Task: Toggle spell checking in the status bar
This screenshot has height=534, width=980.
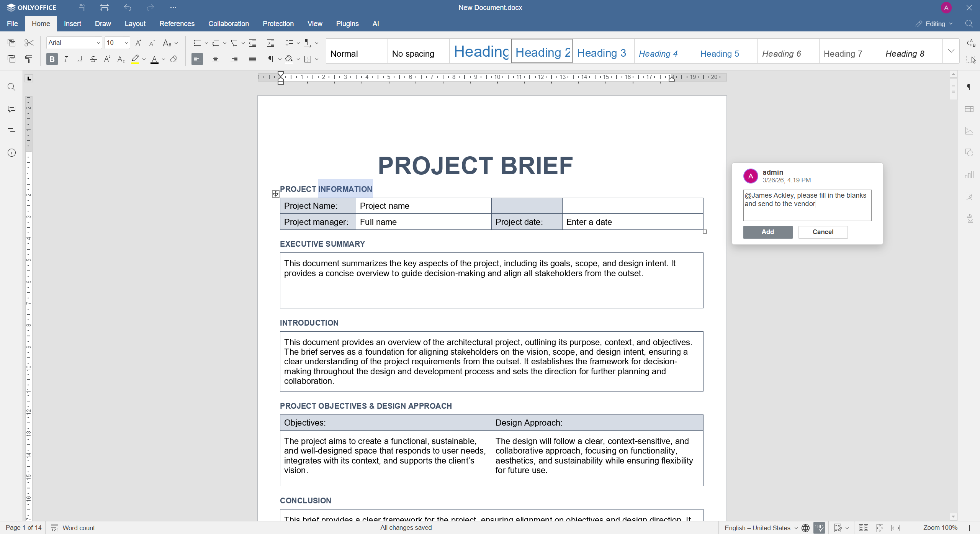Action: coord(819,528)
